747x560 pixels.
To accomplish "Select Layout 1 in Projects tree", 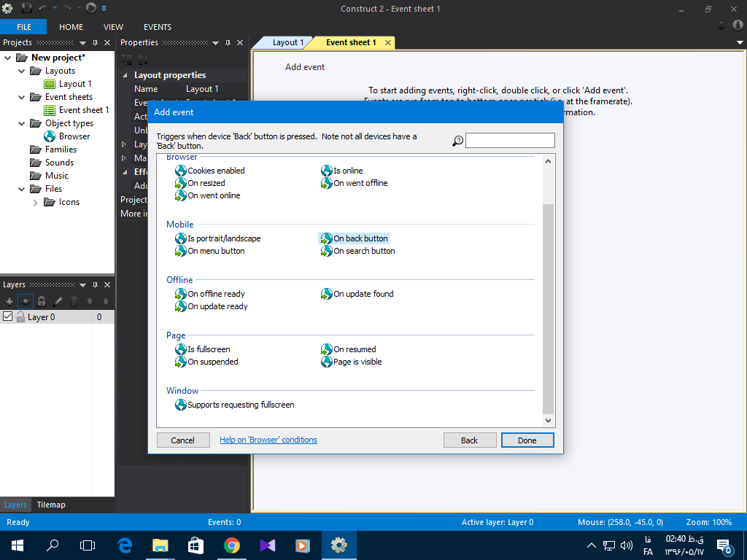I will (68, 84).
